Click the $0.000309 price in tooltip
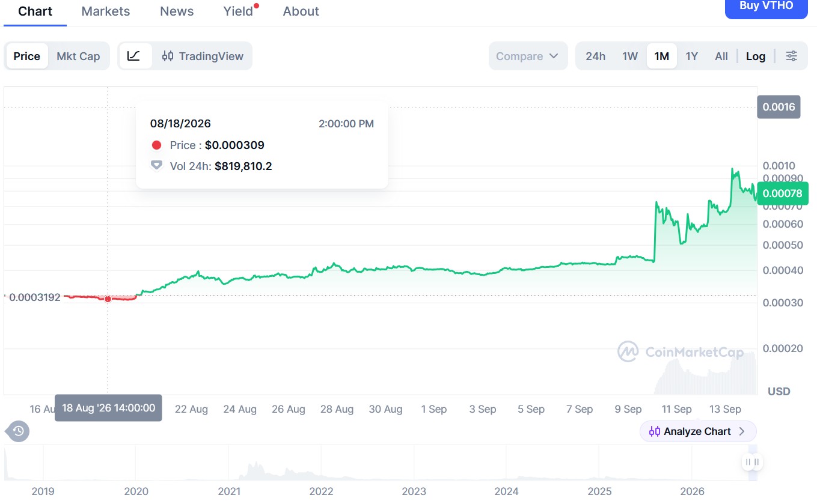 (234, 145)
